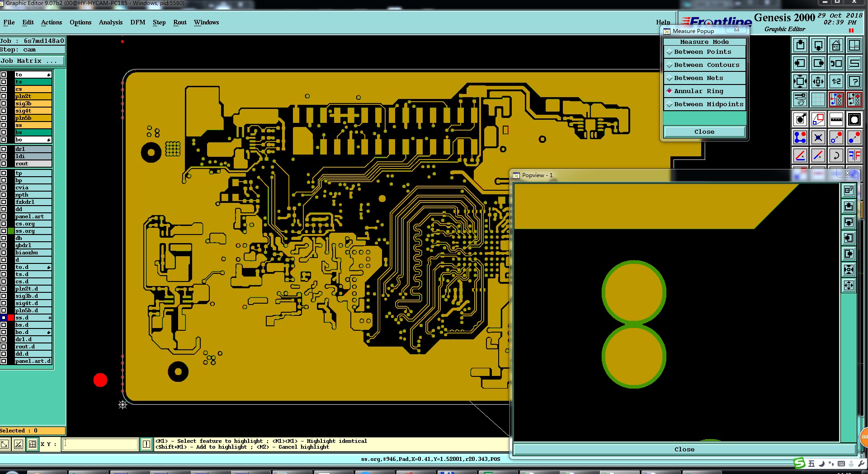Click the pan down icon in main toolbar
Screen dimensions: 868x474
click(818, 45)
